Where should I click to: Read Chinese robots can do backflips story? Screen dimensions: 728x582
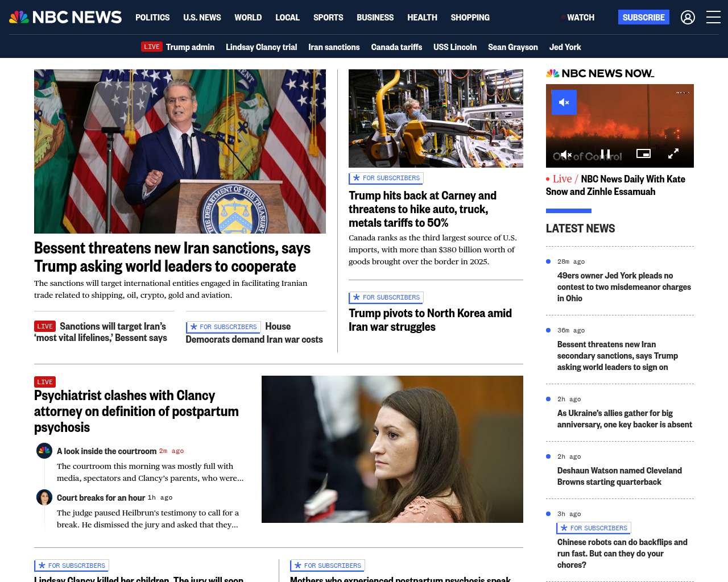[622, 554]
